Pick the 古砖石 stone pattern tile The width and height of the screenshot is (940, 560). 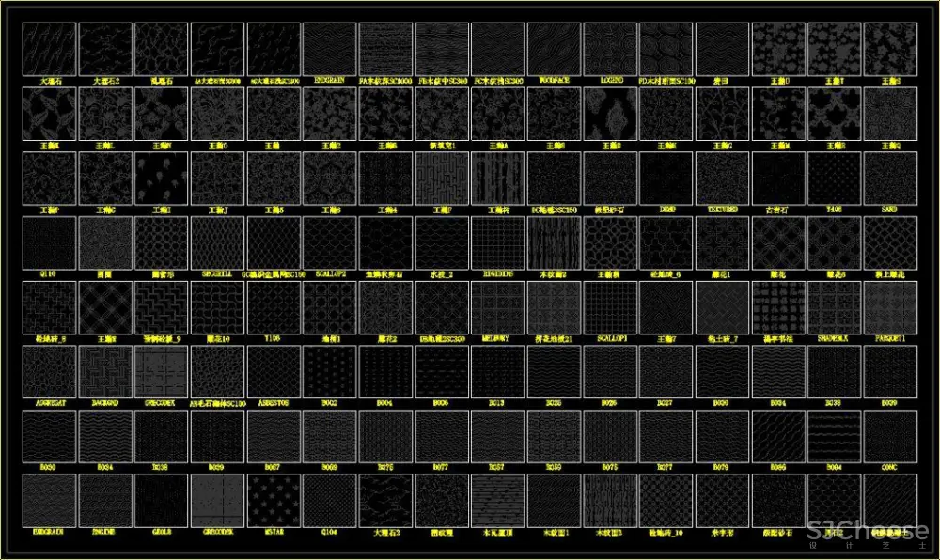pos(778,179)
